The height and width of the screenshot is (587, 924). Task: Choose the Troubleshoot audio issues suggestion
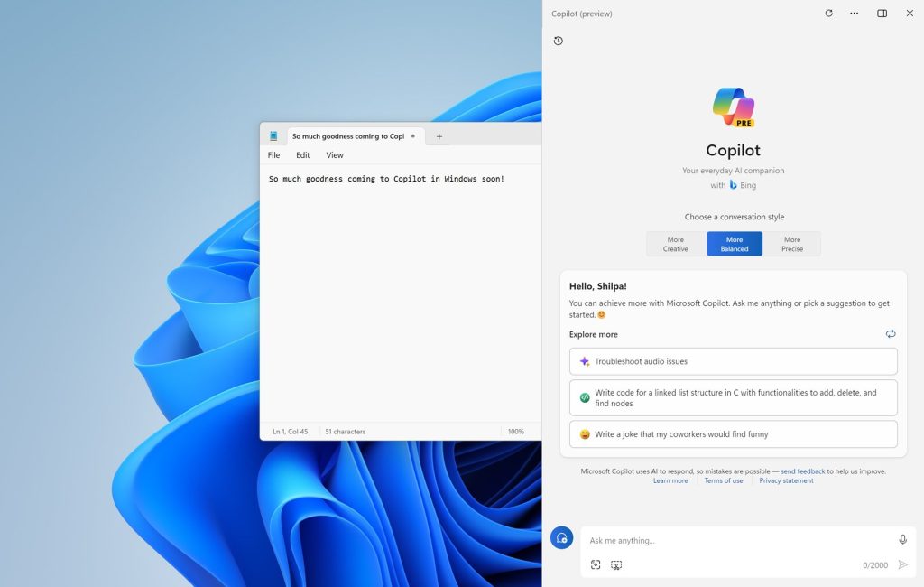(x=733, y=360)
